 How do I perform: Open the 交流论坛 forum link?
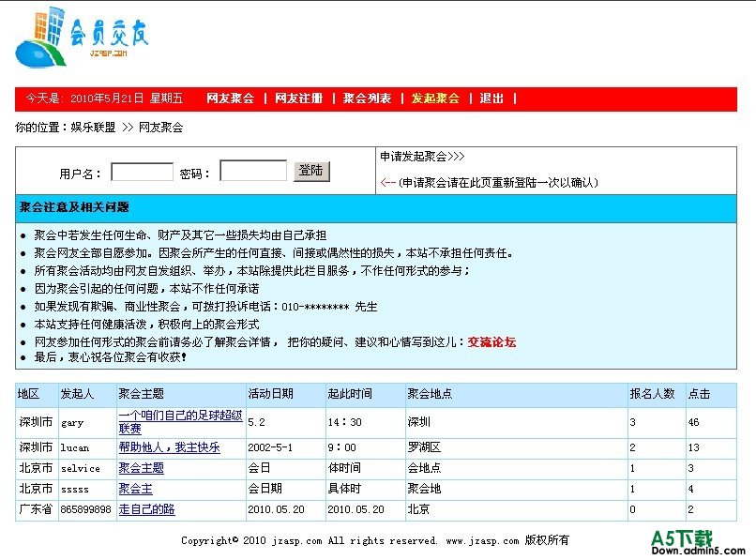pyautogui.click(x=491, y=342)
